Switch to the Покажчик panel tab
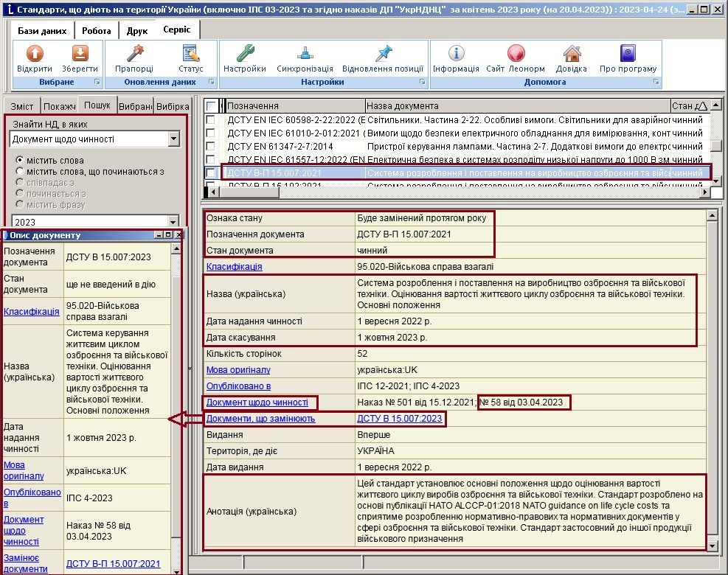 click(x=60, y=106)
